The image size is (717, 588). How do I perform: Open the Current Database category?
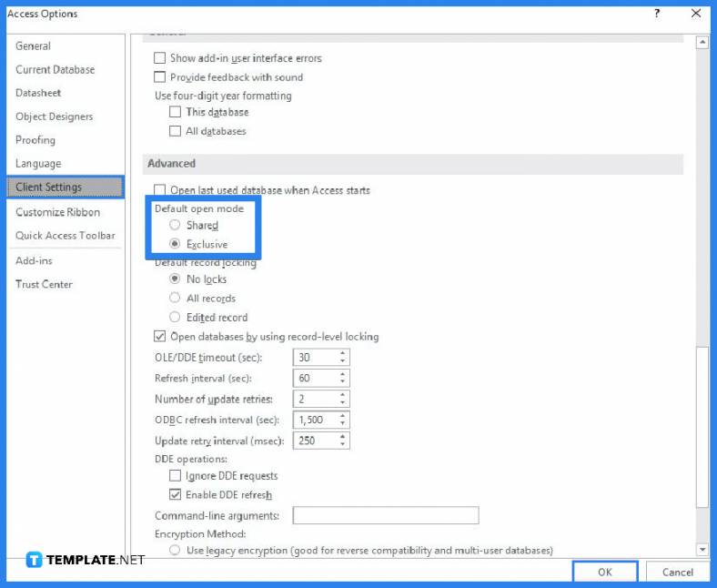pos(55,69)
